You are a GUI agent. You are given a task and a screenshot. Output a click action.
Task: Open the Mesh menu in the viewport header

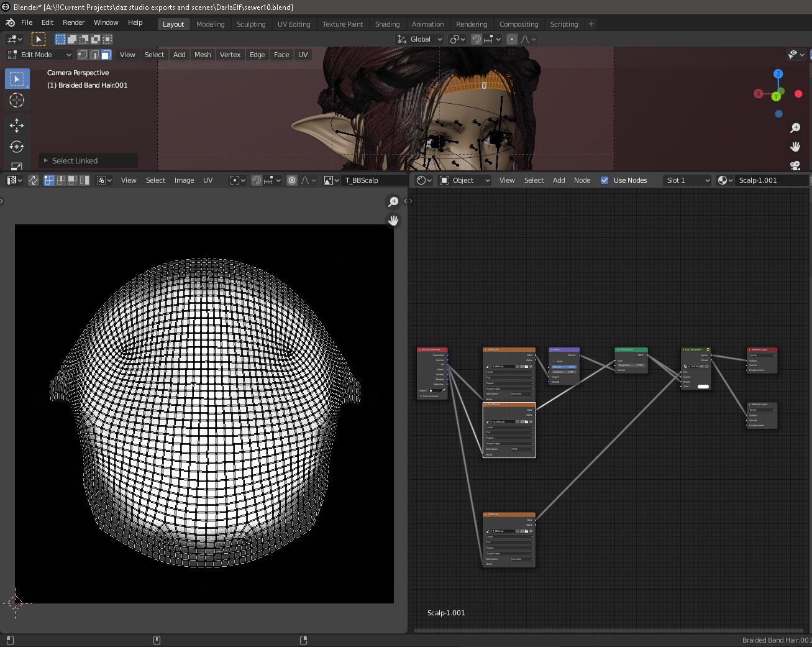pyautogui.click(x=203, y=55)
